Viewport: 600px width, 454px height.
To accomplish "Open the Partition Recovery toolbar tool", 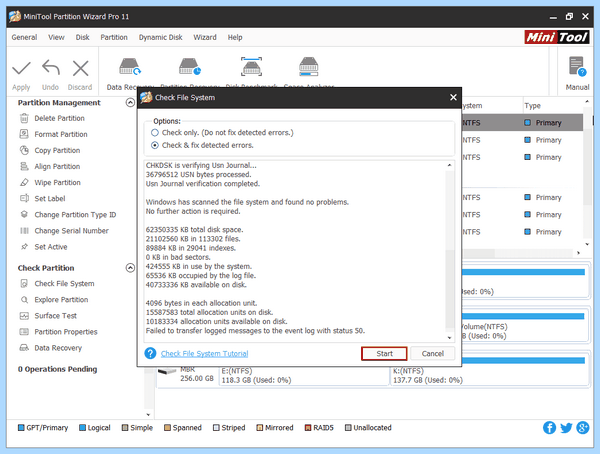I will click(189, 67).
